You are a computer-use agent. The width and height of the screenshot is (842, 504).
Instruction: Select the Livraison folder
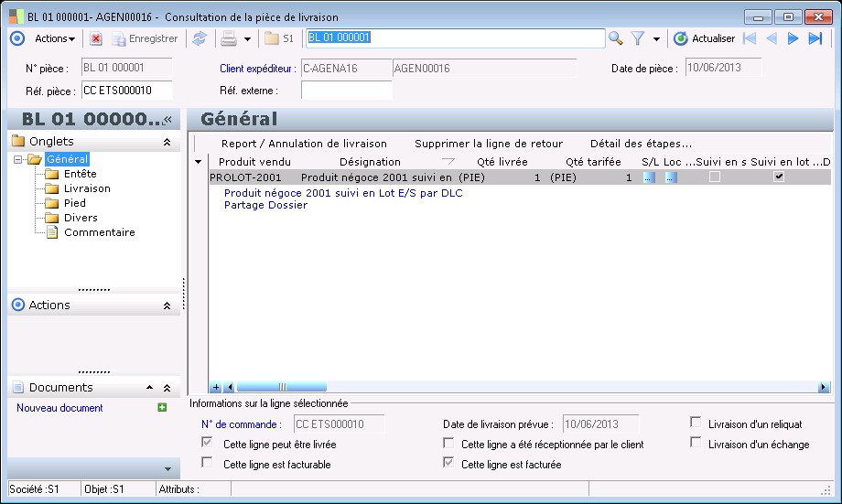[87, 188]
